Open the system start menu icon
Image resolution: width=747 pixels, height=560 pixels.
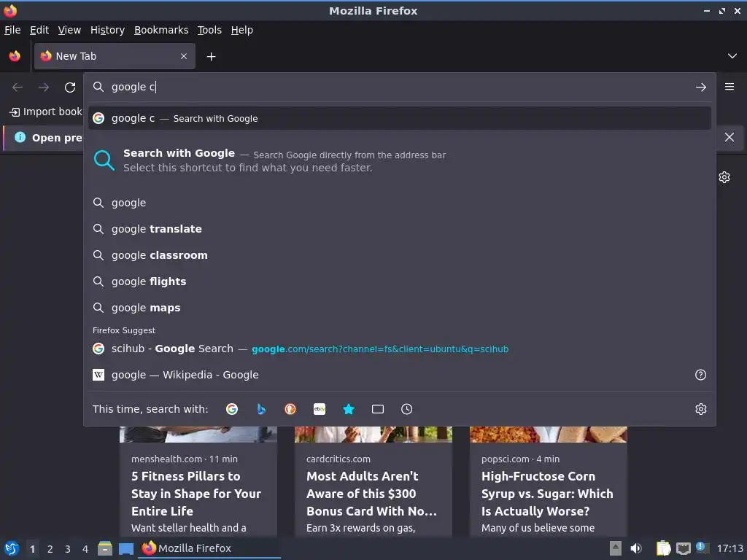tap(12, 548)
